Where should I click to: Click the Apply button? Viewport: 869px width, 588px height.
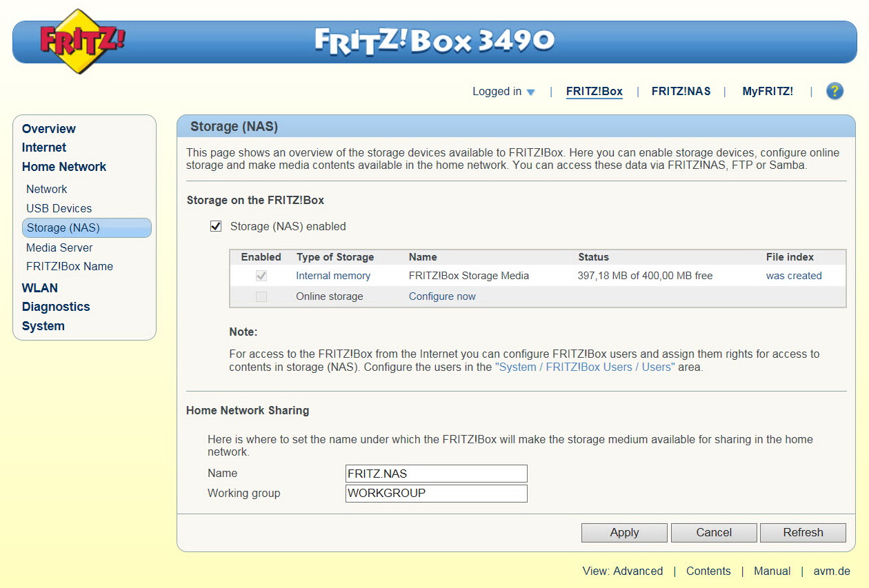pos(624,533)
